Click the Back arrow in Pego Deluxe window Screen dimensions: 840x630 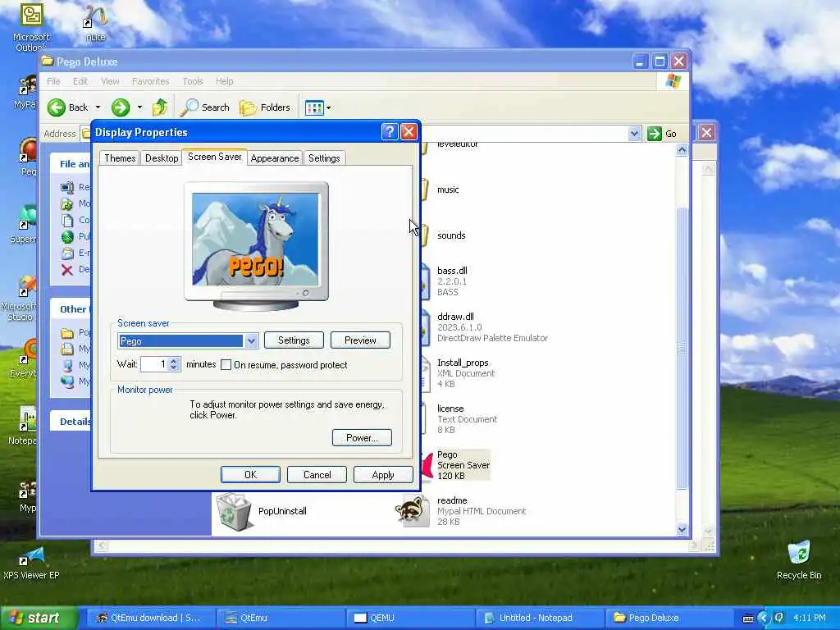(x=57, y=107)
